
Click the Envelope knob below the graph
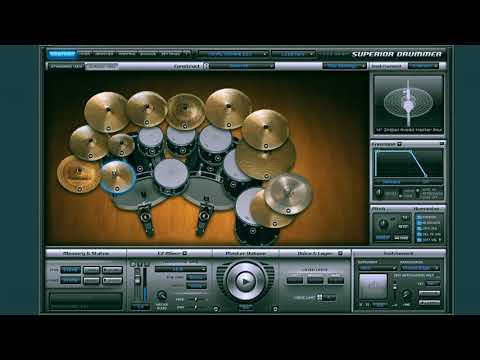point(379,193)
